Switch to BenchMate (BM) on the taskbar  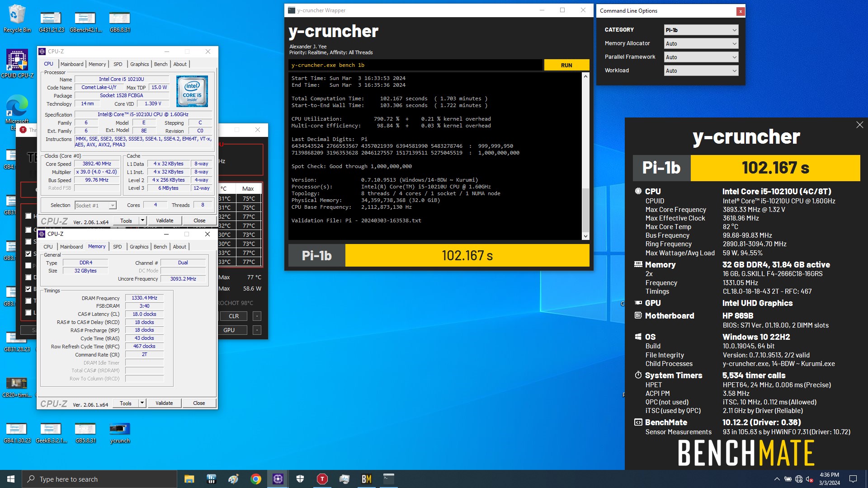click(x=367, y=479)
